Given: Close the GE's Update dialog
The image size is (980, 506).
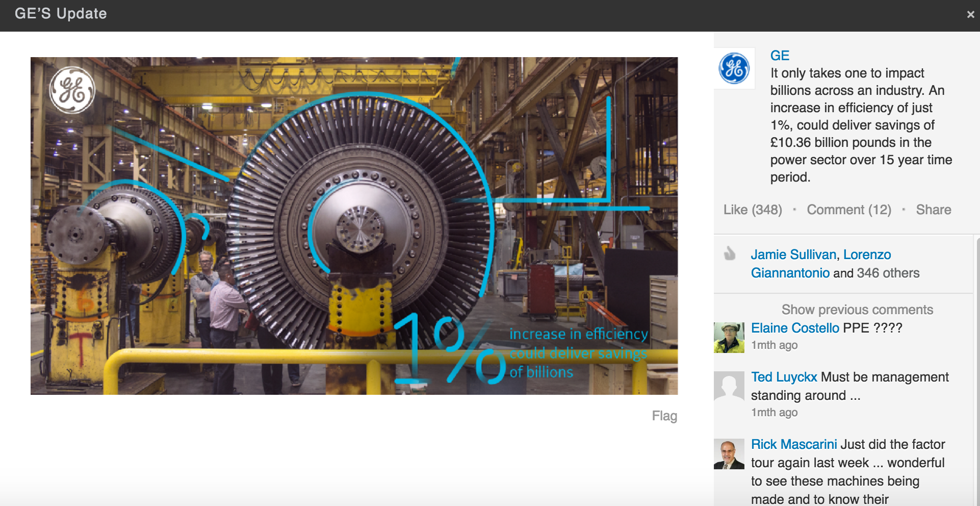Looking at the screenshot, I should point(970,15).
